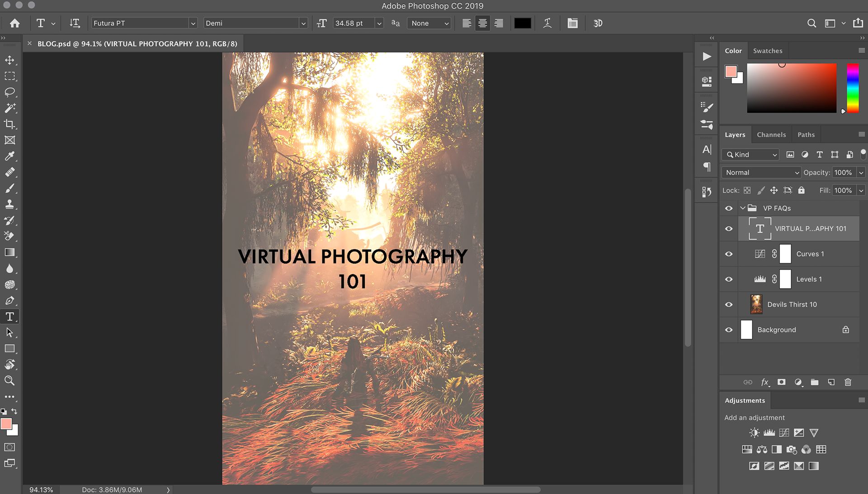Image resolution: width=868 pixels, height=494 pixels.
Task: Open the Layers panel menu
Action: click(x=861, y=134)
